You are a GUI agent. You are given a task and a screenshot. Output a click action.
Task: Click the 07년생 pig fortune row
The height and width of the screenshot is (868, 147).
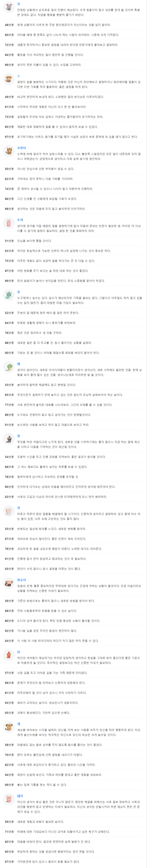click(x=73, y=862)
